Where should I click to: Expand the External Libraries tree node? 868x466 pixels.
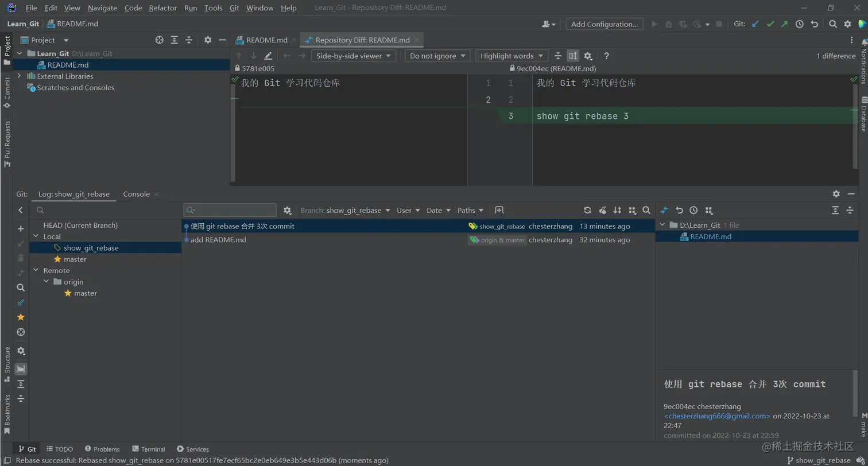[x=19, y=76]
